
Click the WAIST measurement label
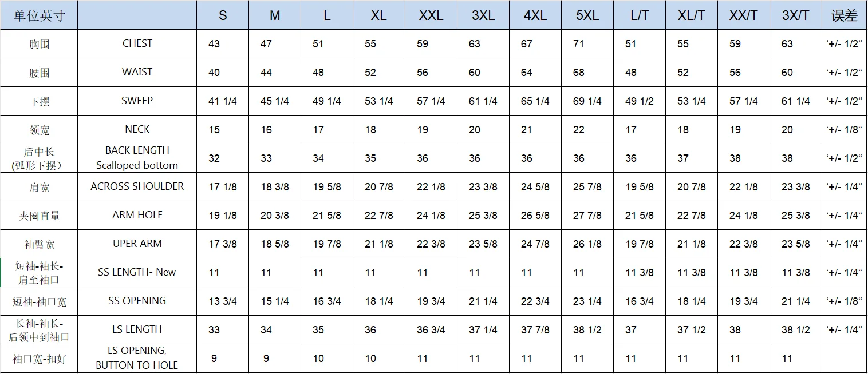[137, 72]
